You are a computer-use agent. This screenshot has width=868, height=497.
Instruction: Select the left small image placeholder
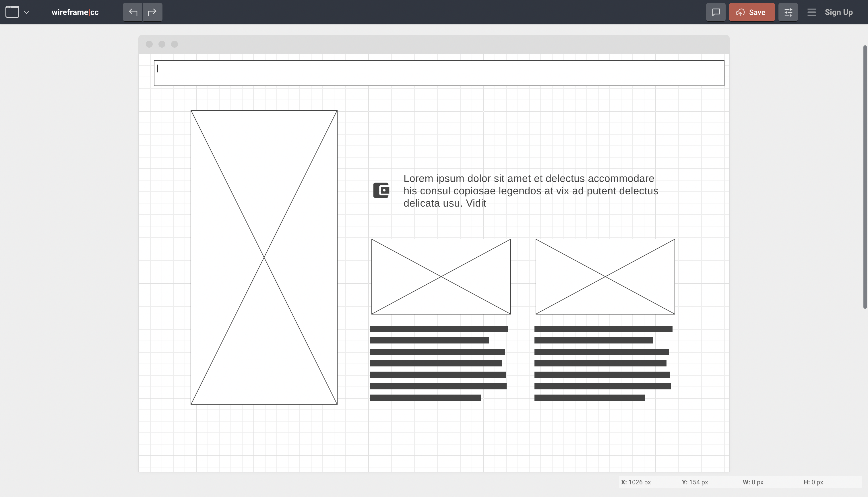tap(441, 277)
